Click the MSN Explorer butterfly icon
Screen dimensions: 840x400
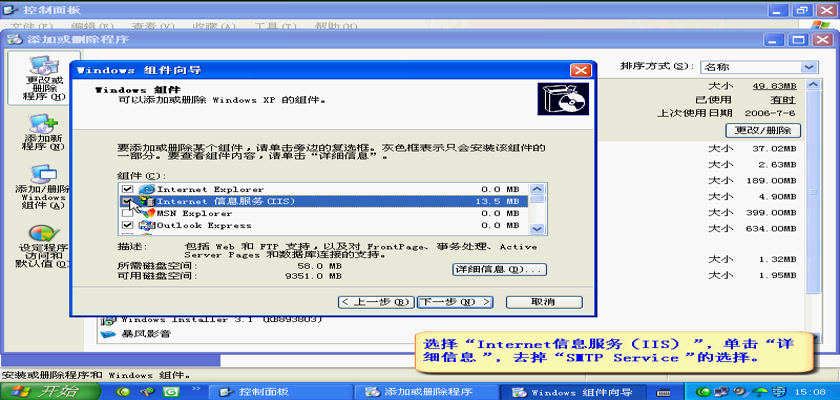147,213
